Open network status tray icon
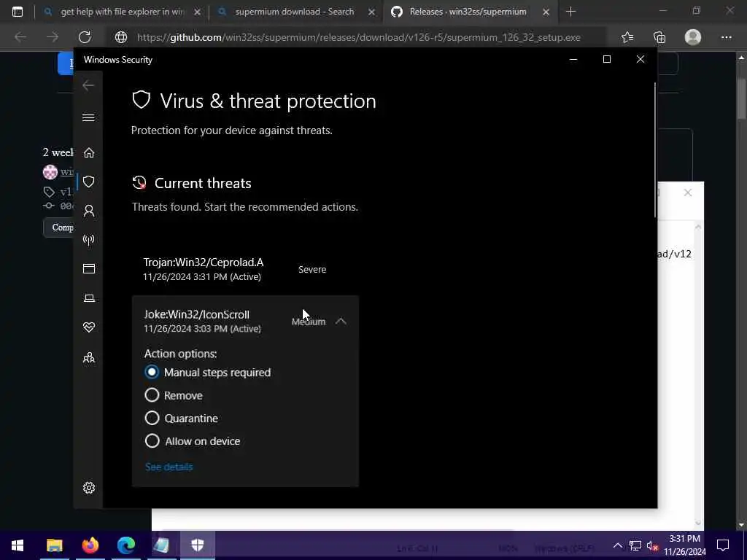747x560 pixels. (635, 545)
